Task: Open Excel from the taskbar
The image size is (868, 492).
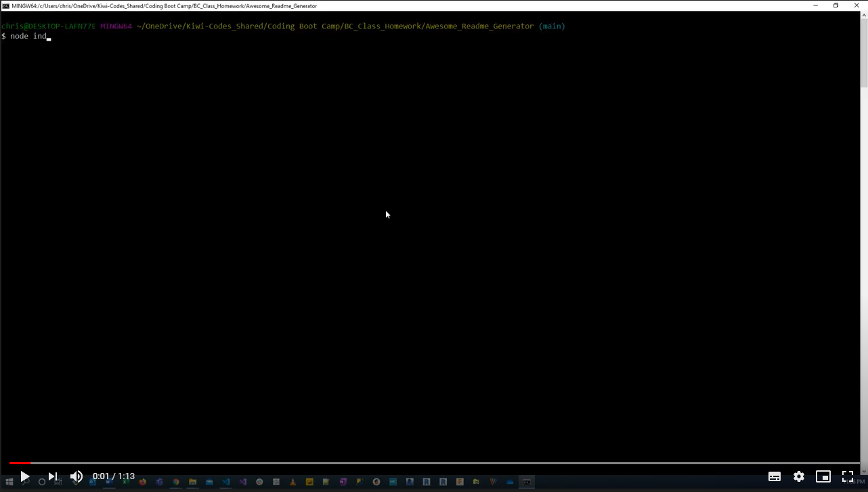Action: click(125, 482)
